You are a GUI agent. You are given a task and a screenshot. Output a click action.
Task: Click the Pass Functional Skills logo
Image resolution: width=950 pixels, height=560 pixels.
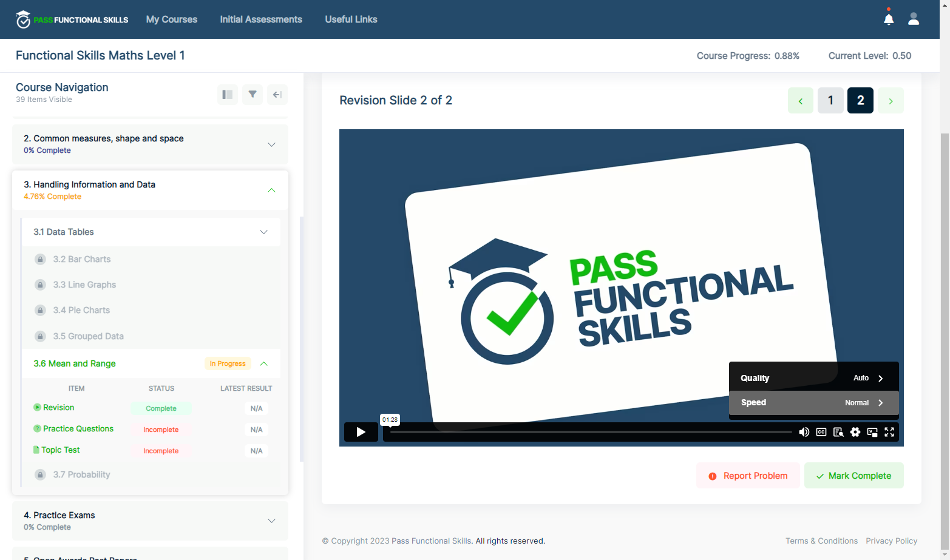(72, 19)
